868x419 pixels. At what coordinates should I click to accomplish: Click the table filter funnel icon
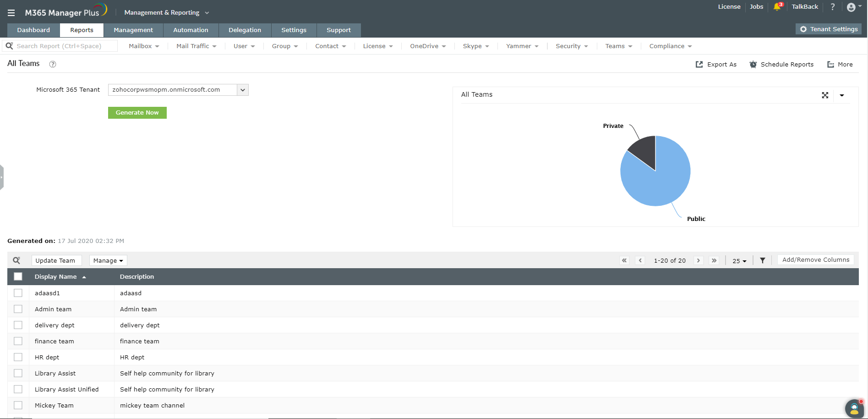click(763, 260)
